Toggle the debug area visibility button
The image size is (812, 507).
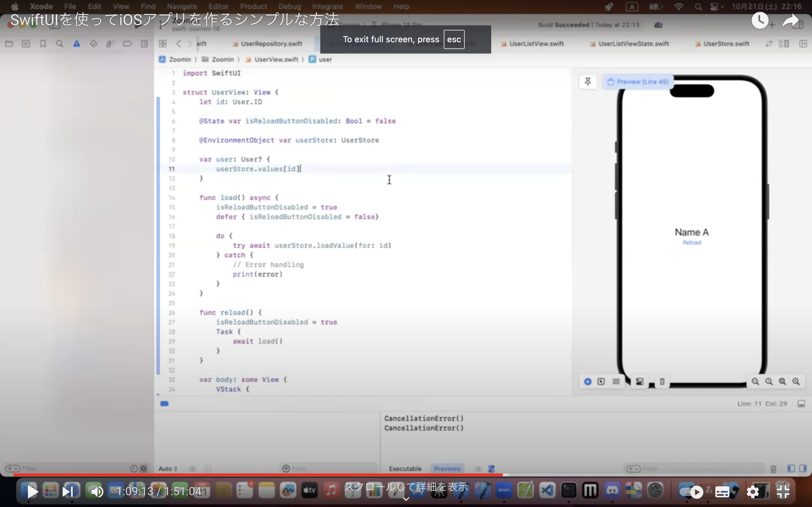click(801, 404)
